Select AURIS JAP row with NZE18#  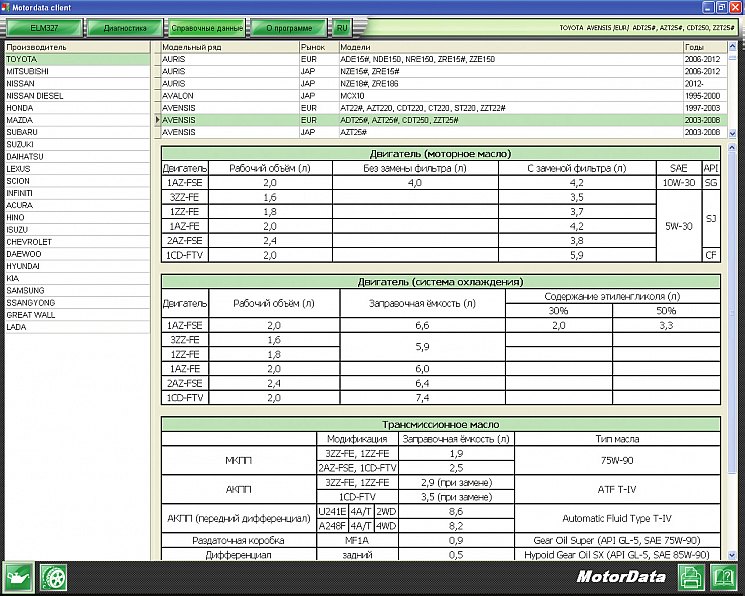[441, 84]
